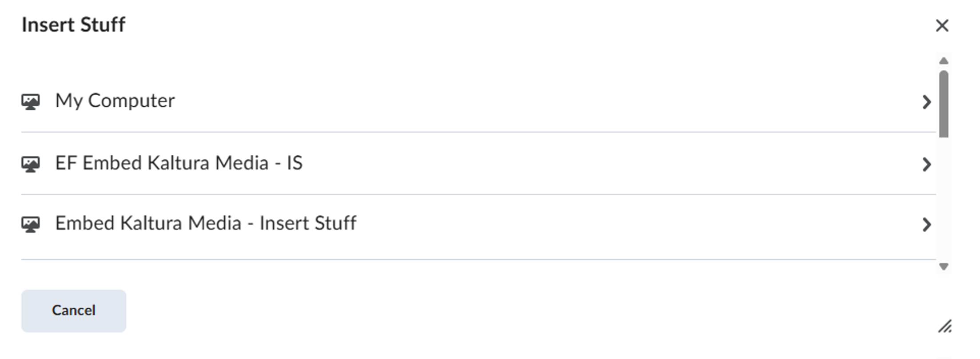Viewport: 980px width, 359px height.
Task: Click the Insert Stuff dialog title
Action: point(74,25)
